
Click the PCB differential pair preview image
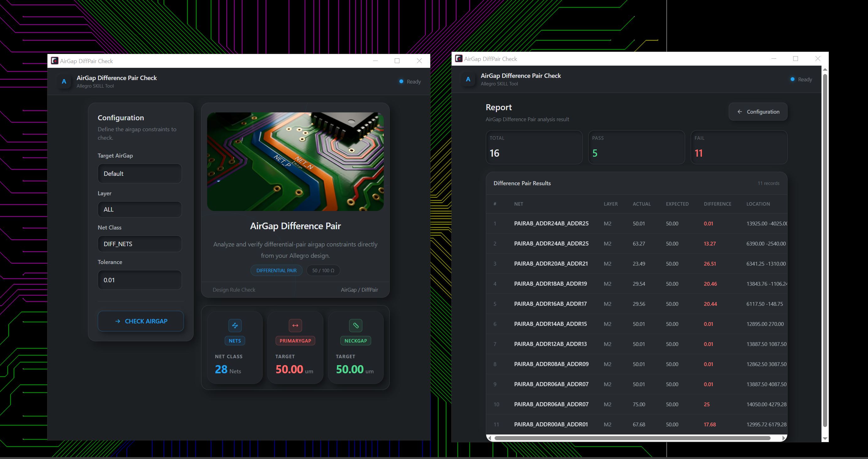point(295,161)
